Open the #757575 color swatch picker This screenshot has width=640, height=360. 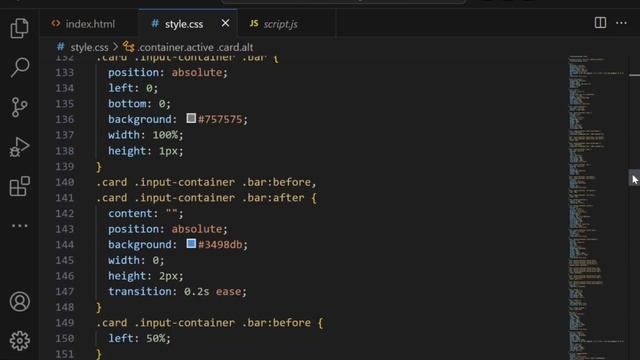coord(191,118)
